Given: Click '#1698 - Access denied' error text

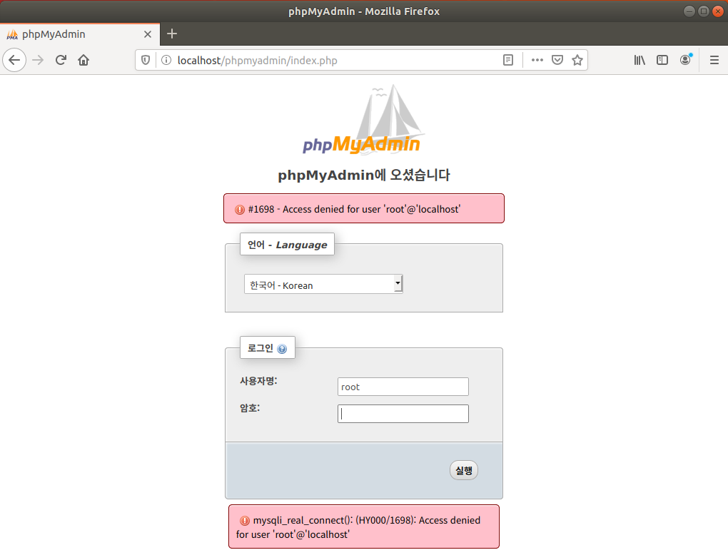Looking at the screenshot, I should pos(354,209).
